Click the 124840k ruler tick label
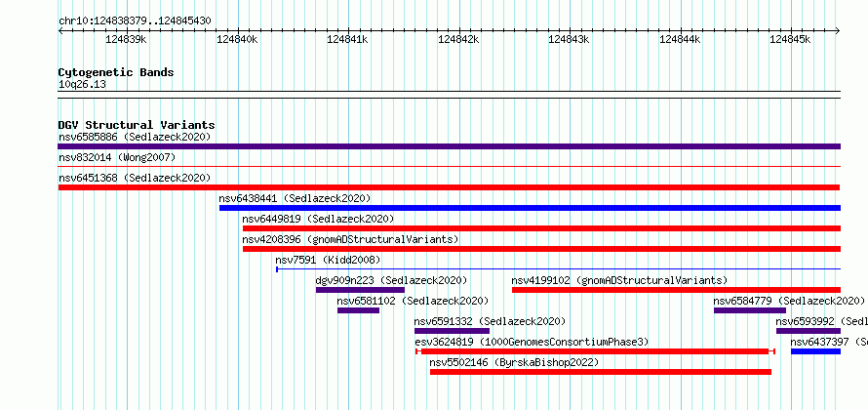The width and height of the screenshot is (868, 410). pyautogui.click(x=238, y=39)
